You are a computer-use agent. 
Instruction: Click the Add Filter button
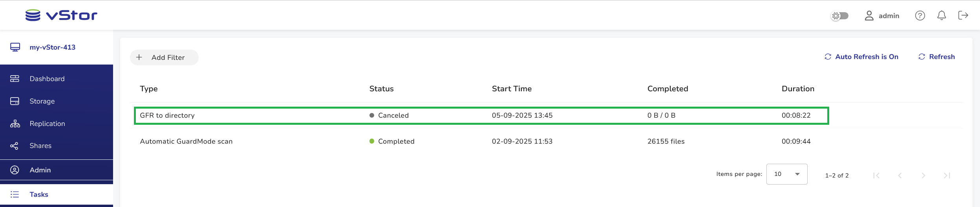(164, 57)
